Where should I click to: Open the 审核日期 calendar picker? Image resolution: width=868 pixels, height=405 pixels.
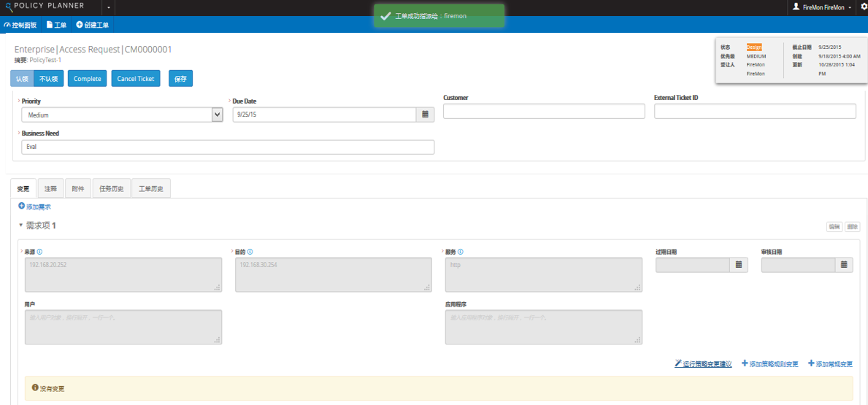click(844, 265)
